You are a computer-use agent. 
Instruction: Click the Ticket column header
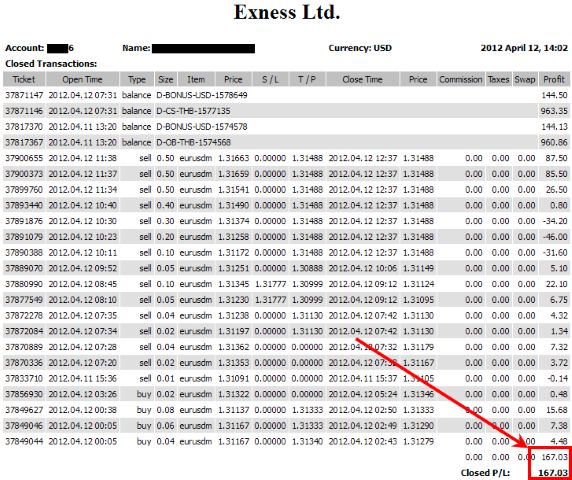[x=24, y=79]
